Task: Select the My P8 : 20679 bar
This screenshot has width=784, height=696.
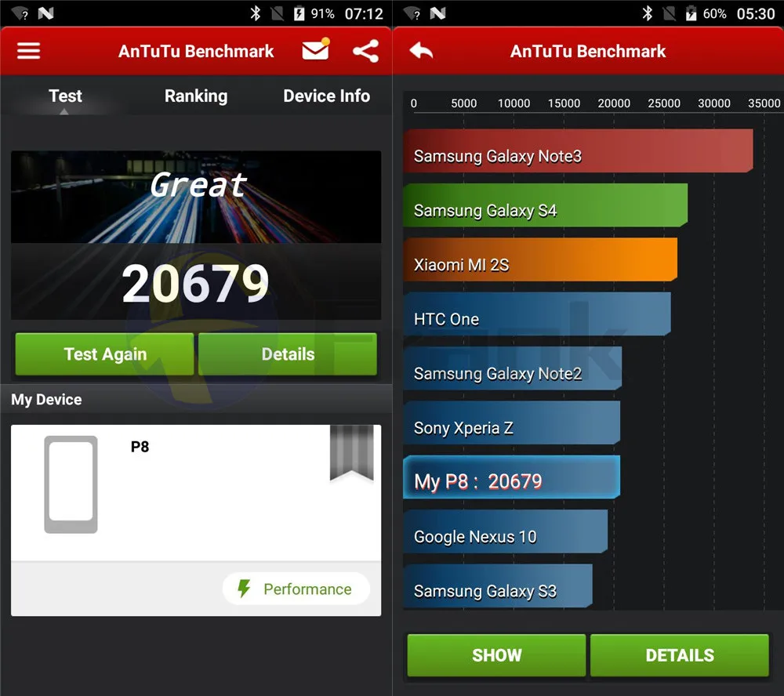Action: click(512, 477)
